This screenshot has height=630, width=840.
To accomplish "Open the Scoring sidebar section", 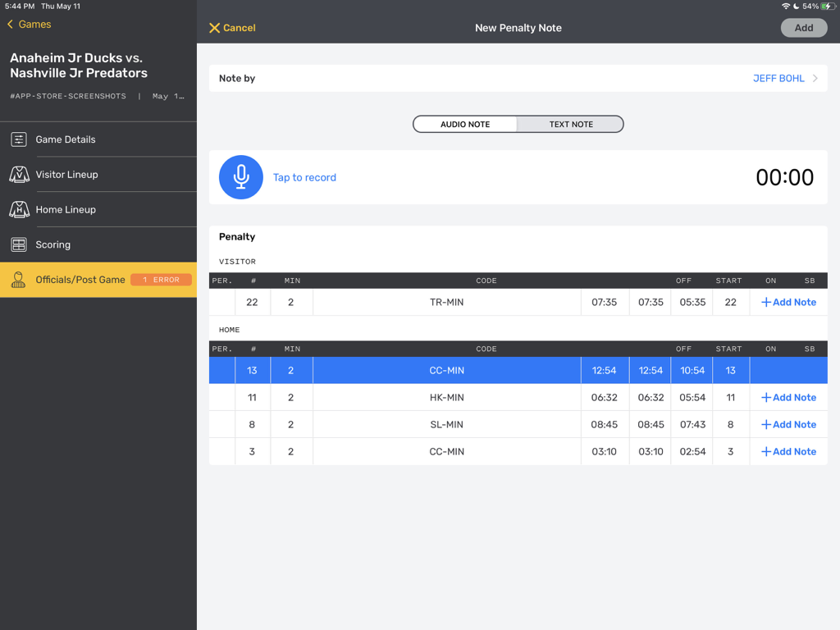I will coord(53,244).
